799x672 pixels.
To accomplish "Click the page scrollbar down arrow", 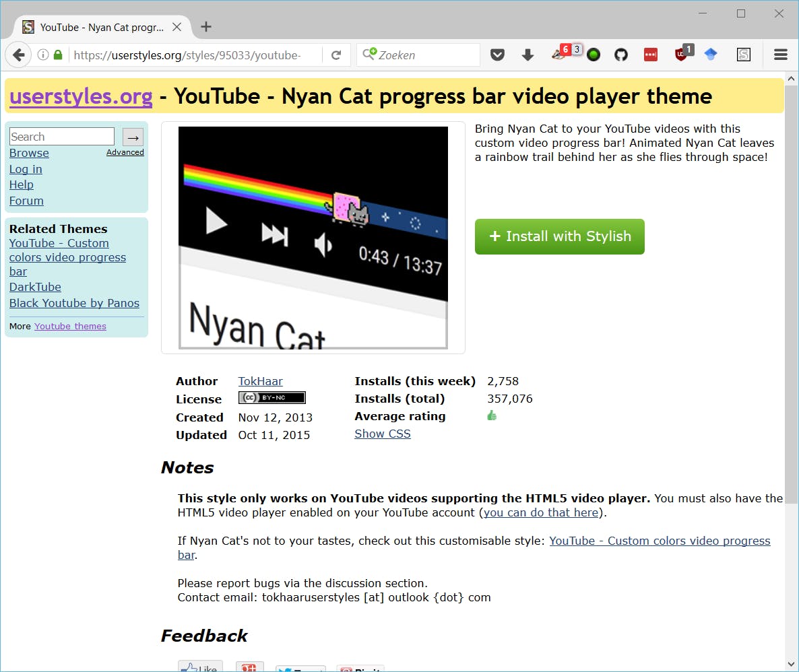I will (791, 664).
